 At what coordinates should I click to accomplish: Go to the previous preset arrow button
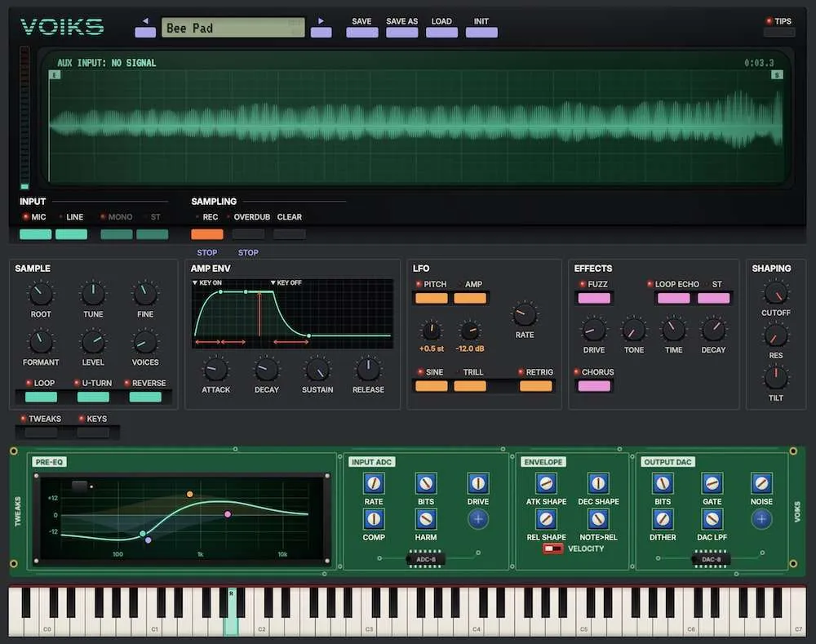point(145,33)
